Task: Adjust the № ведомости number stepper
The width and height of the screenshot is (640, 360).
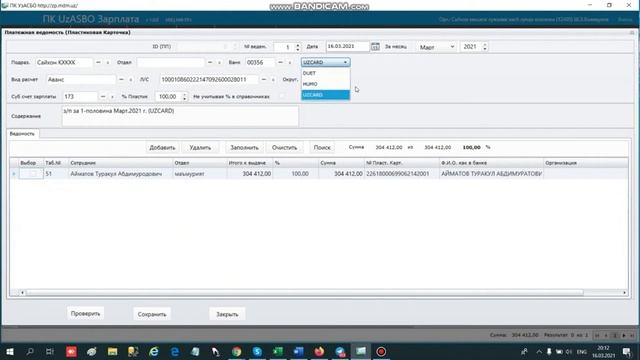Action: (x=298, y=47)
